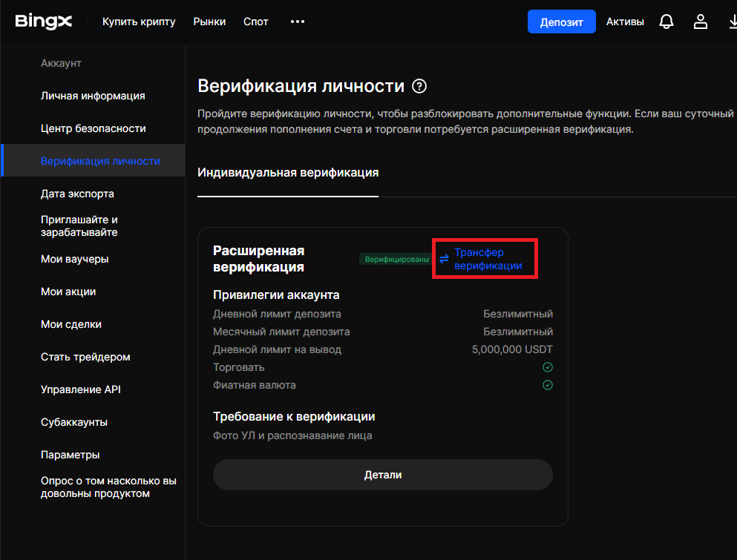737x560 pixels.
Task: Click Стать трейдером
Action: [x=85, y=357]
